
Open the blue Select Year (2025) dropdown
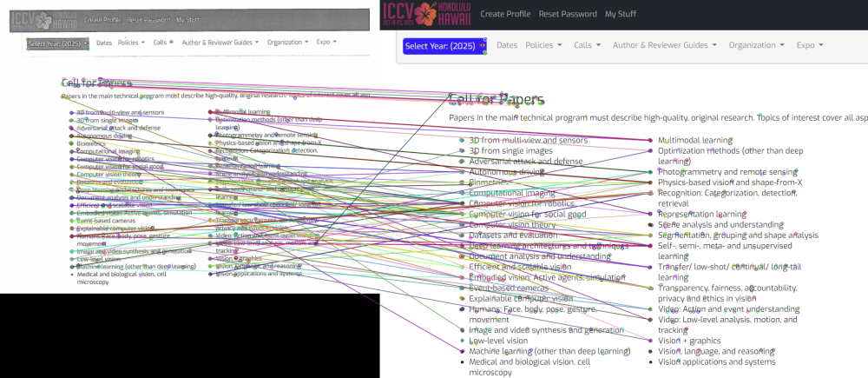(445, 46)
